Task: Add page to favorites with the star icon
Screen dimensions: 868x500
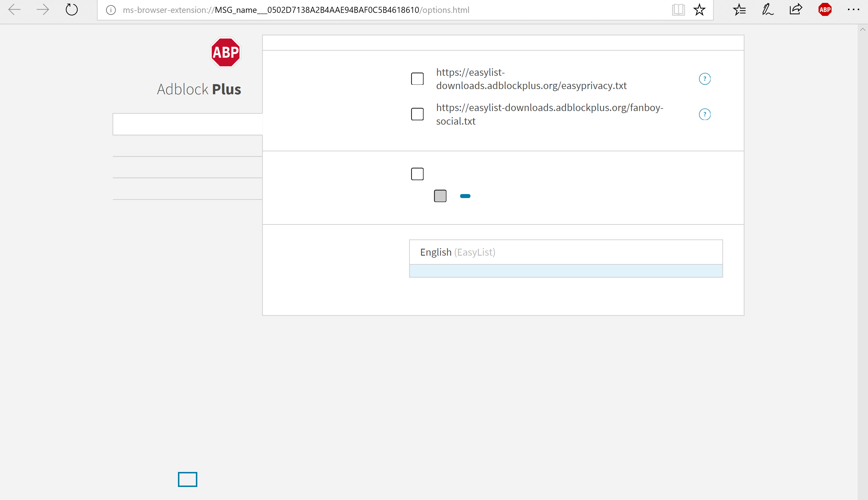Action: (x=699, y=10)
